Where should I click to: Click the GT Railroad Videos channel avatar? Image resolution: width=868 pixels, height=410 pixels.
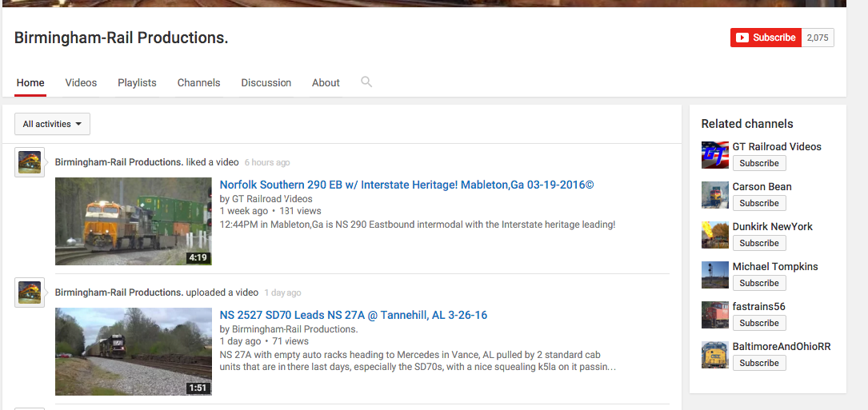[714, 155]
